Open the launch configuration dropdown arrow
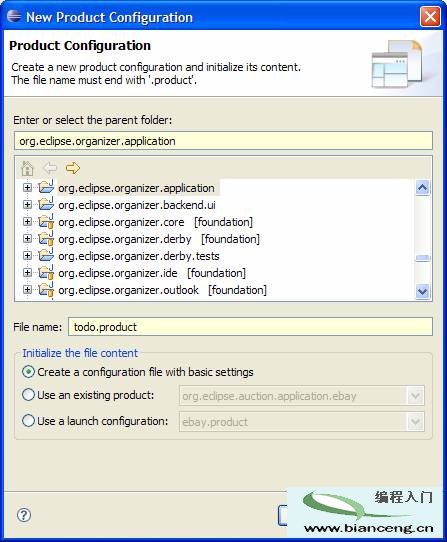The width and height of the screenshot is (447, 542). click(x=415, y=422)
